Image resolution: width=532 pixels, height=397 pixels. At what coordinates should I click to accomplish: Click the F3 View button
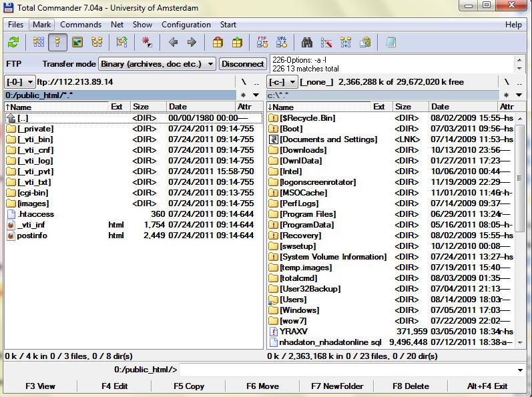point(40,386)
